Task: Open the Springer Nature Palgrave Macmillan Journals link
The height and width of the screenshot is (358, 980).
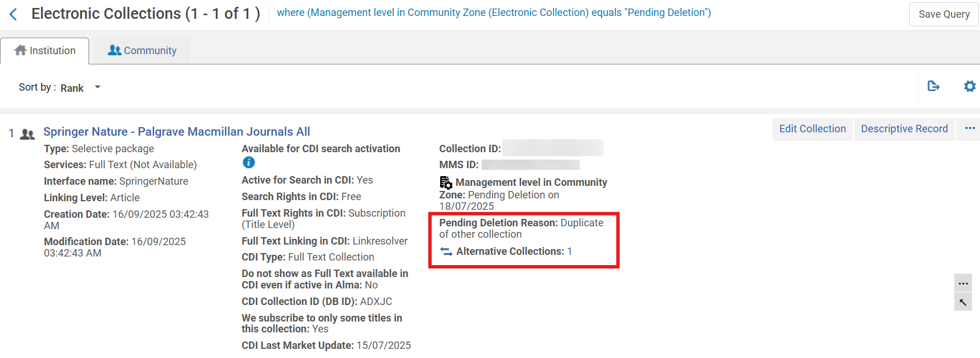Action: pos(177,131)
